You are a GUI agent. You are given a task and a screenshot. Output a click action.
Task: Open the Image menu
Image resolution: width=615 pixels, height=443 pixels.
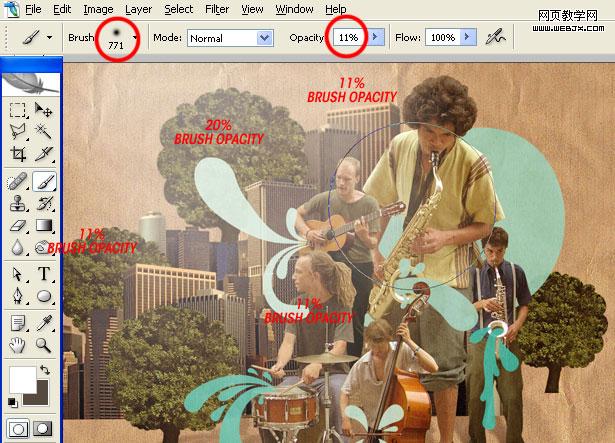(x=98, y=9)
